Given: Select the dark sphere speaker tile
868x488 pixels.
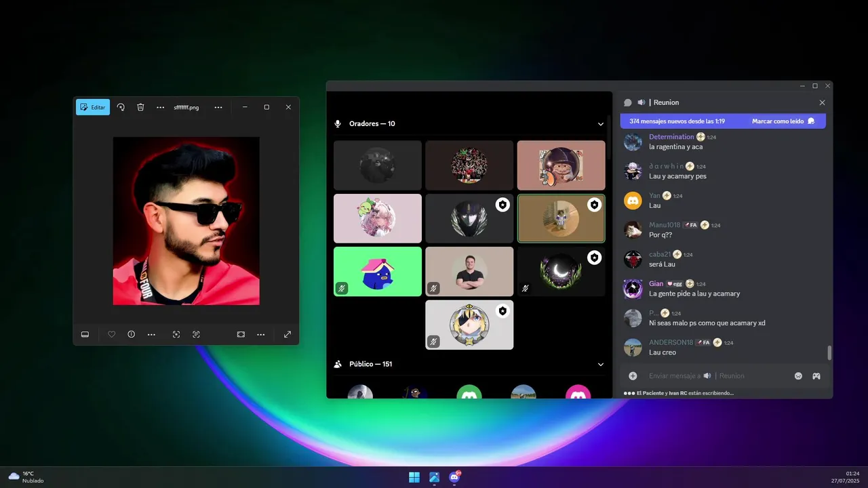Looking at the screenshot, I should coord(378,165).
